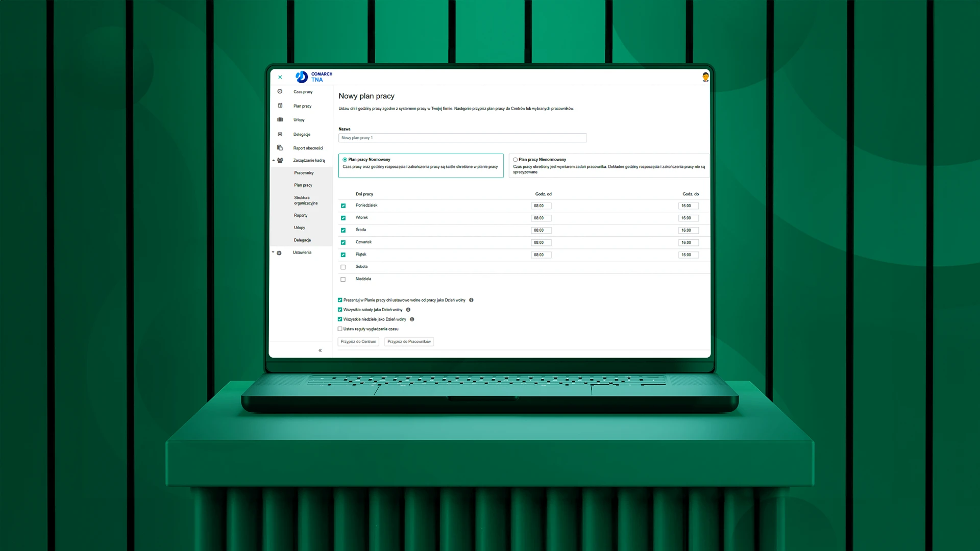Click the Godz. do column header

click(x=691, y=194)
